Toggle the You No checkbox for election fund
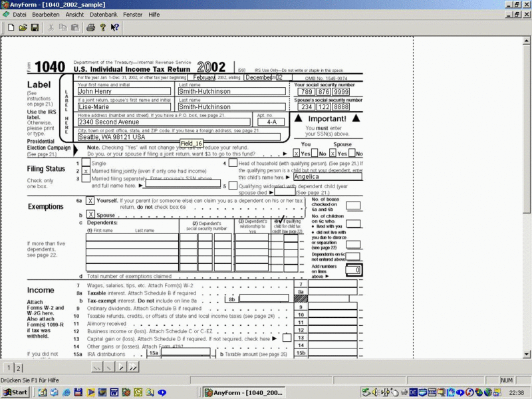 coord(315,153)
